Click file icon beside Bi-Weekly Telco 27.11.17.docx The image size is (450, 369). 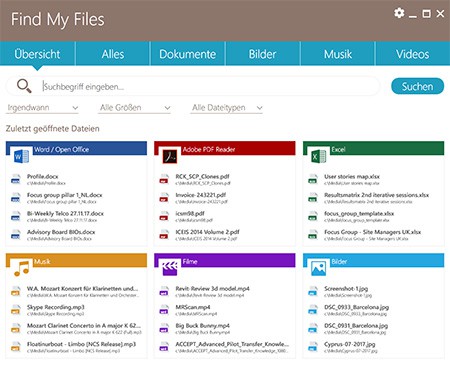tap(16, 216)
